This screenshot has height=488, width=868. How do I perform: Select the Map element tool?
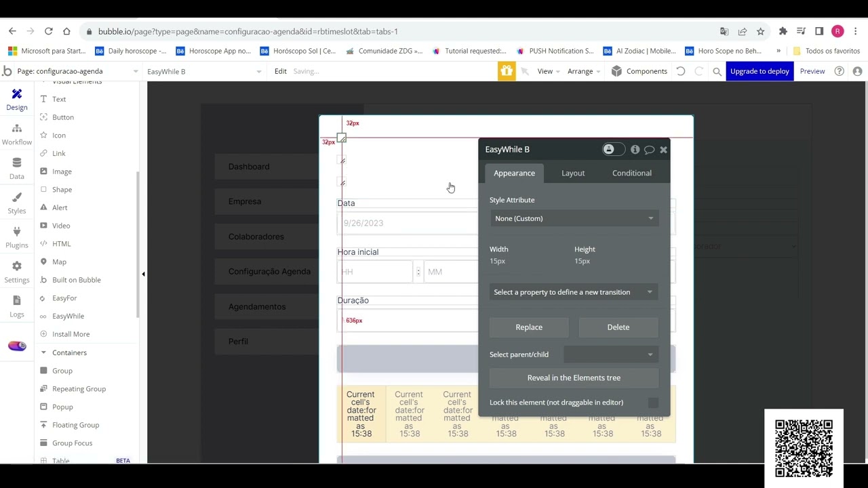pos(59,262)
